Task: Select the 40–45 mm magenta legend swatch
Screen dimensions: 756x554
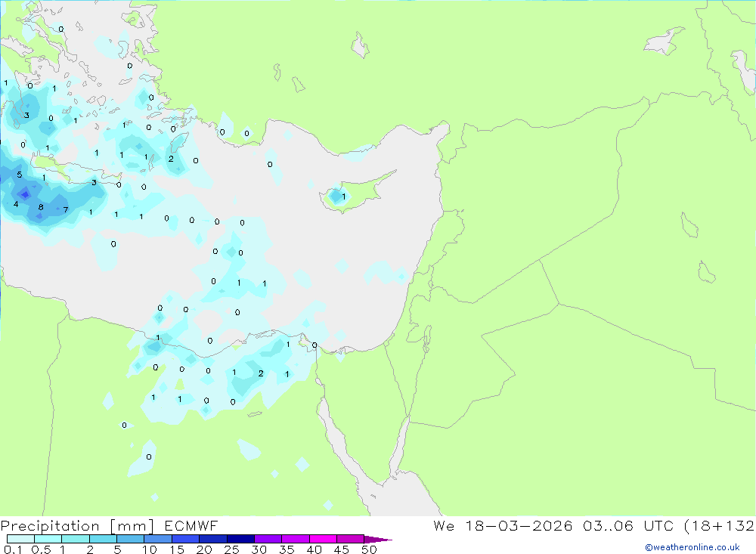Action: (x=323, y=539)
